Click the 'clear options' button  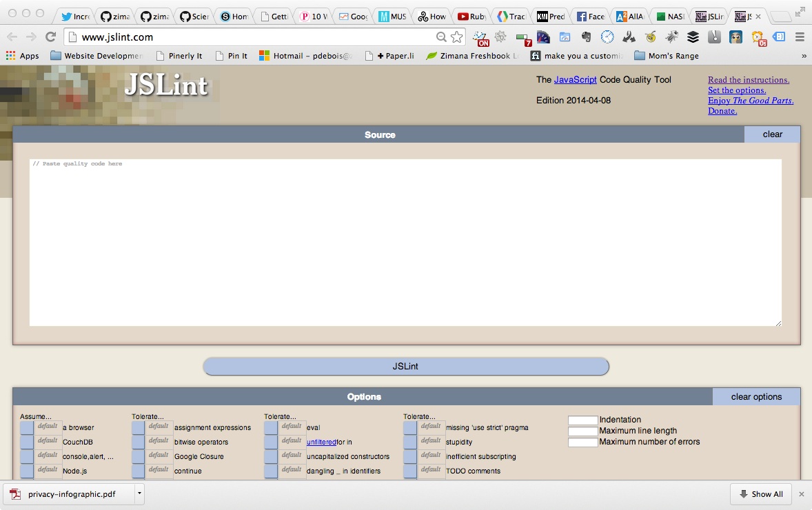click(x=756, y=396)
